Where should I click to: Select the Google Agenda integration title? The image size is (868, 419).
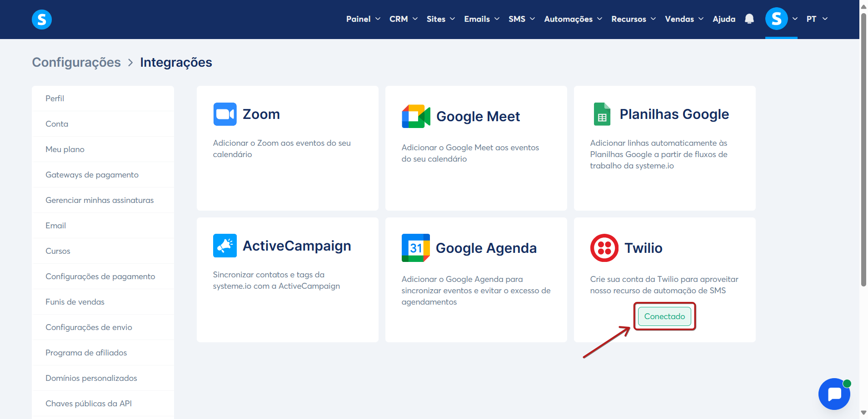click(486, 248)
